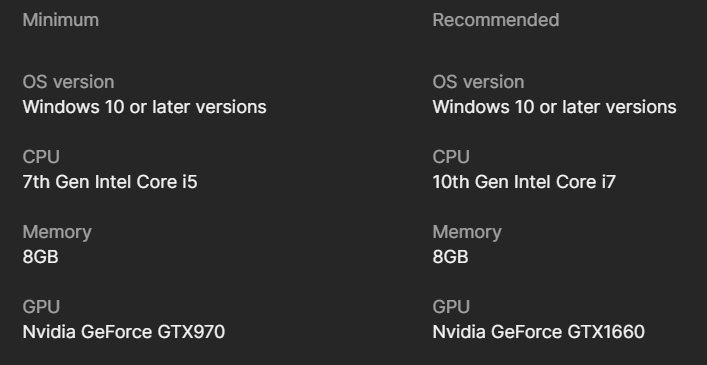Click the Minimum requirements heading
The height and width of the screenshot is (365, 707).
click(60, 20)
